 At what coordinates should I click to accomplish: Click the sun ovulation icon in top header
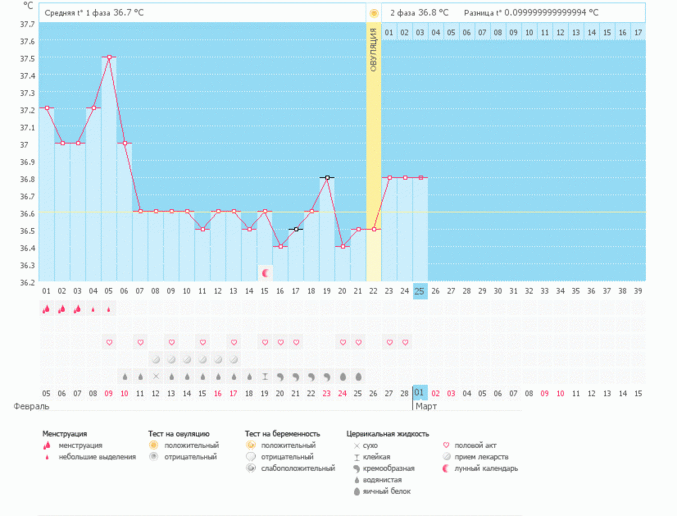coord(374,13)
